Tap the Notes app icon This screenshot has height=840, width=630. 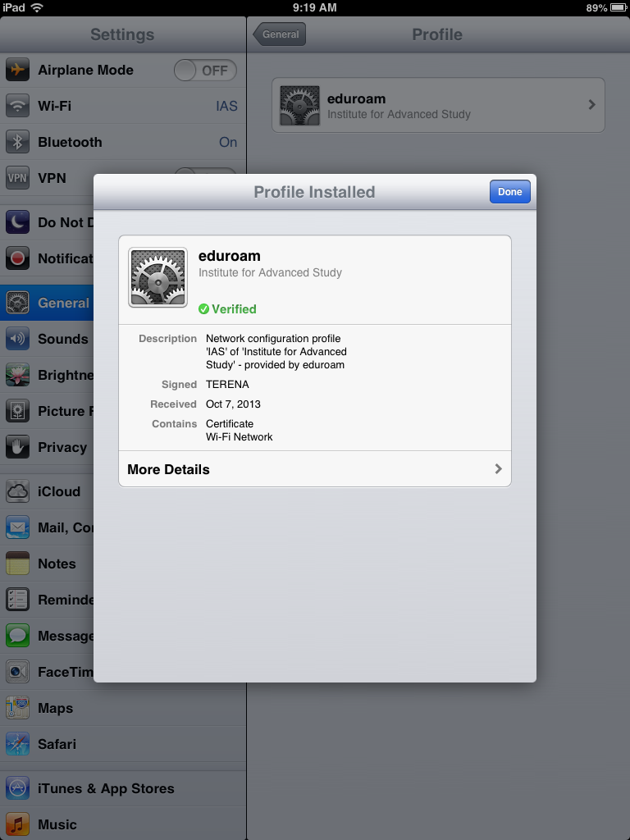pos(17,564)
